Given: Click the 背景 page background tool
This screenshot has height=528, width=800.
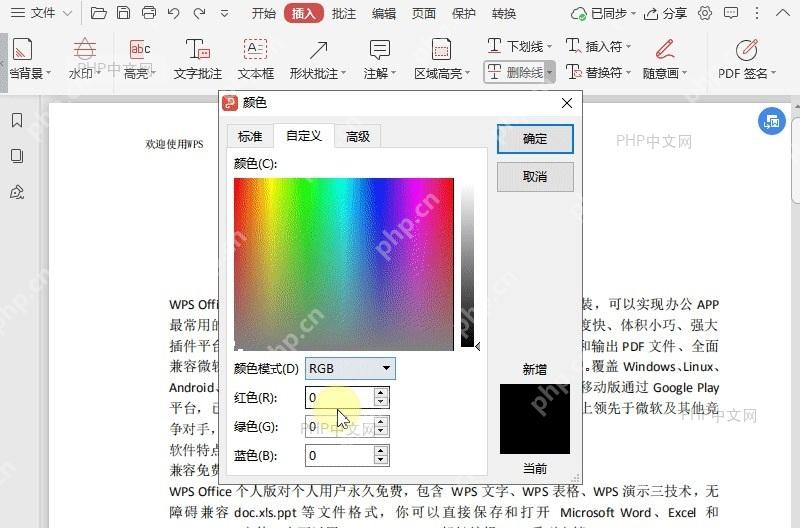Looking at the screenshot, I should point(28,59).
